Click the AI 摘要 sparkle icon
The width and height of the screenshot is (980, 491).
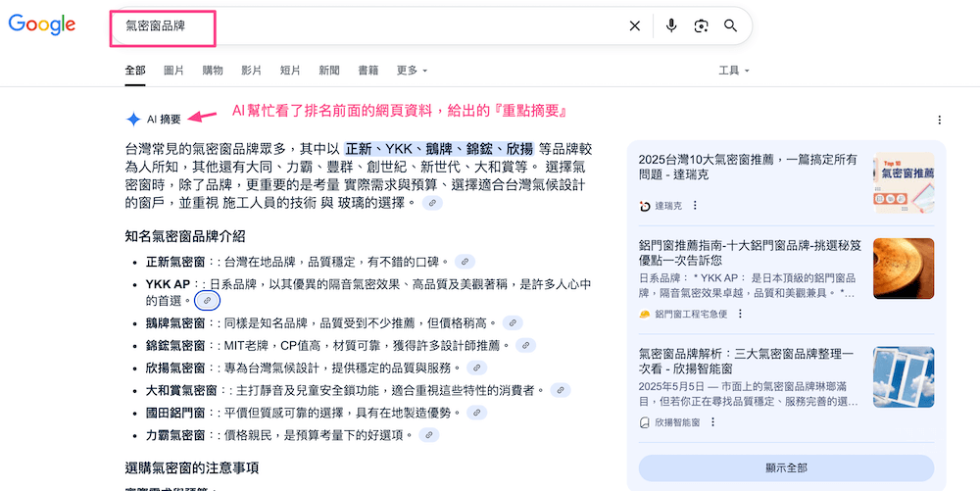coord(133,120)
